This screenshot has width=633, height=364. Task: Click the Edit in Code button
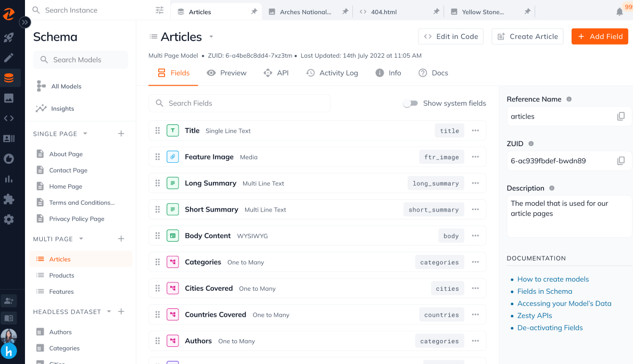451,36
